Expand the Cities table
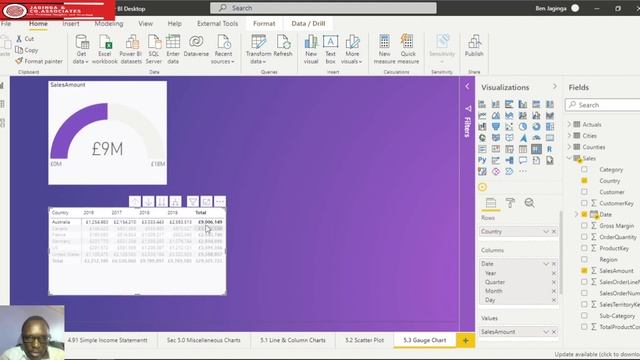 click(x=569, y=136)
